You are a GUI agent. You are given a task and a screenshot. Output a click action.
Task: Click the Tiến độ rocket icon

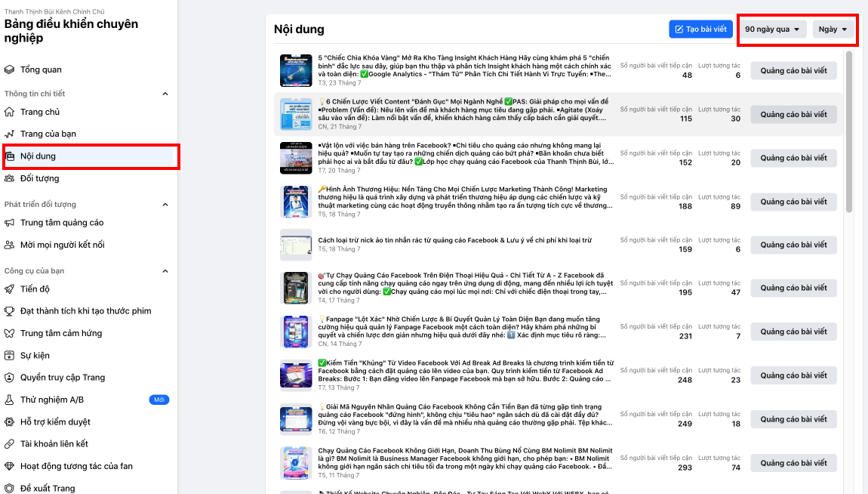pyautogui.click(x=9, y=289)
